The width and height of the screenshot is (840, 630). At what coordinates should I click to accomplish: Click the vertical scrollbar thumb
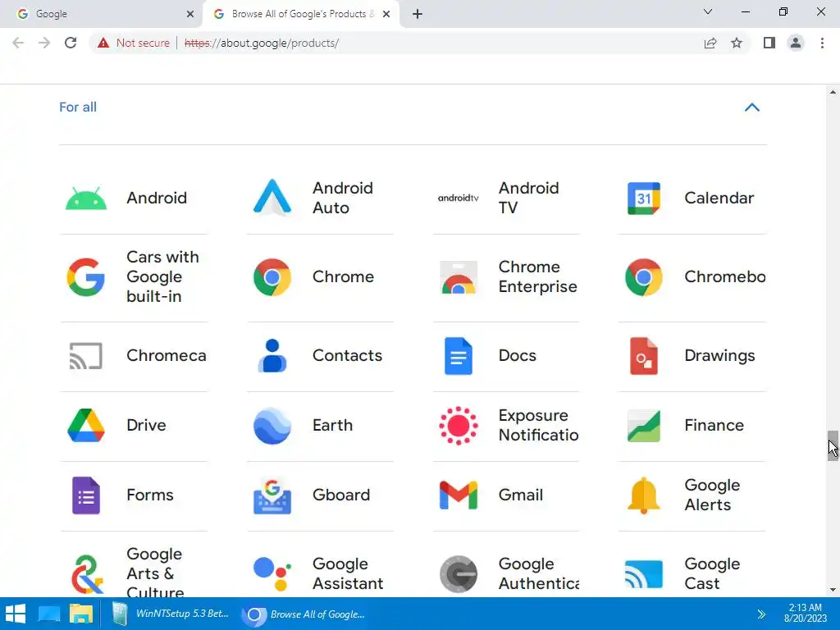pos(833,445)
